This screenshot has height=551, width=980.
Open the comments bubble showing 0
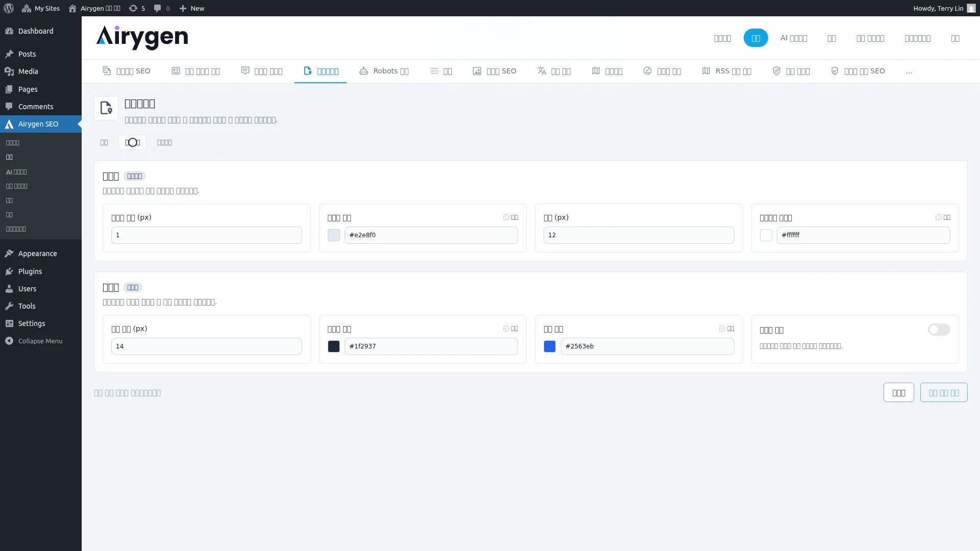[x=162, y=8]
